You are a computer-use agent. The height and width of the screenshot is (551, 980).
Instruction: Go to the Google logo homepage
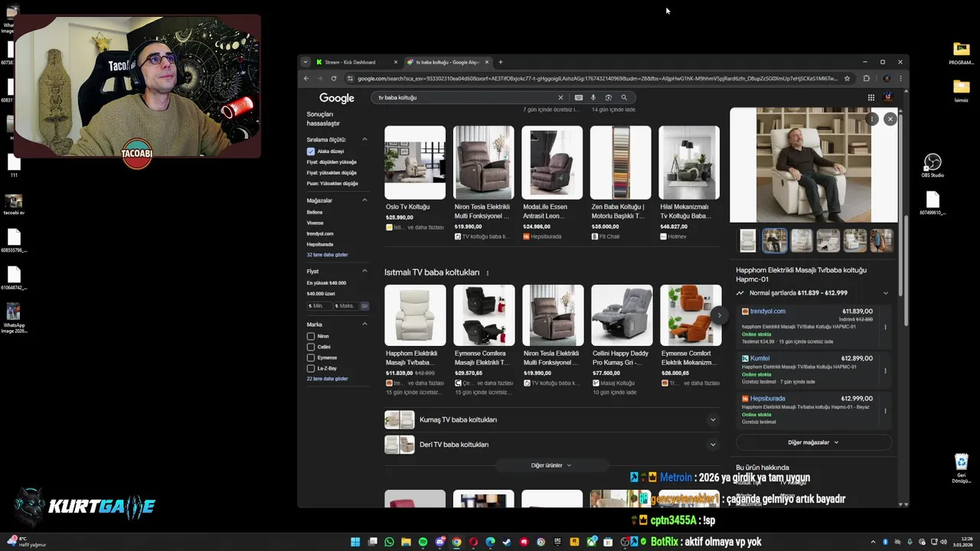(x=337, y=98)
